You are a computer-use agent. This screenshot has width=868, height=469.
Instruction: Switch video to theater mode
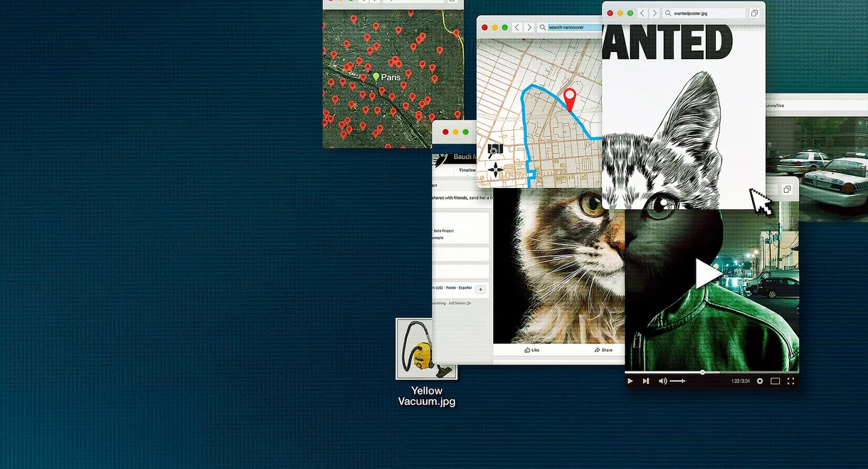(776, 381)
